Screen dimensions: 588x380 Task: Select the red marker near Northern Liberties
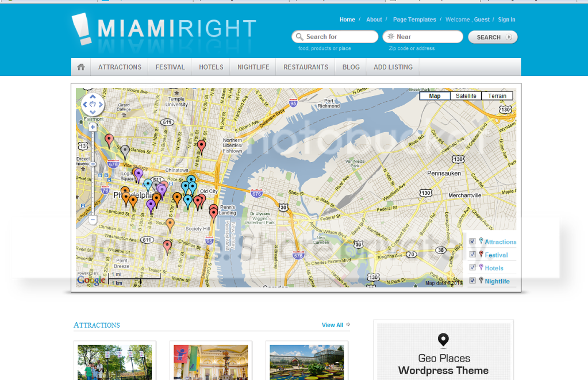pyautogui.click(x=201, y=147)
